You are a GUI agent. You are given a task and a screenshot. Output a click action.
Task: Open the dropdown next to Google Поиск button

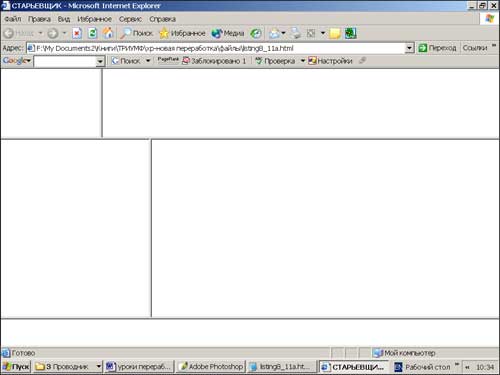click(x=148, y=61)
